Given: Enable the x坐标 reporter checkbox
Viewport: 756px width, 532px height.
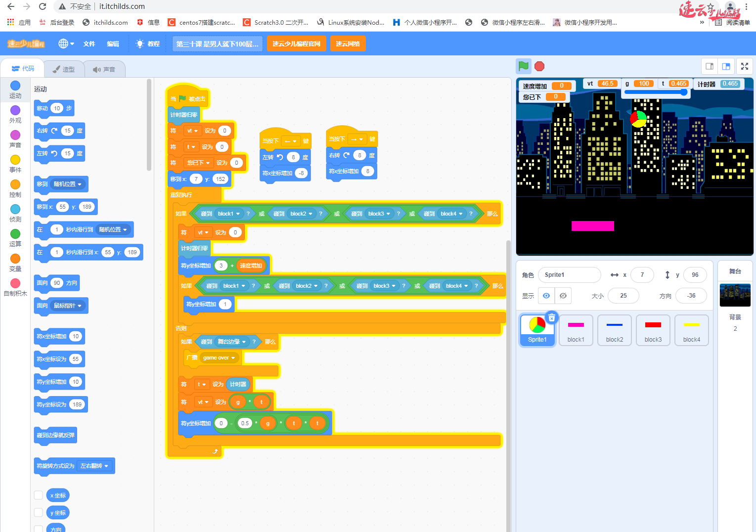Looking at the screenshot, I should click(38, 495).
